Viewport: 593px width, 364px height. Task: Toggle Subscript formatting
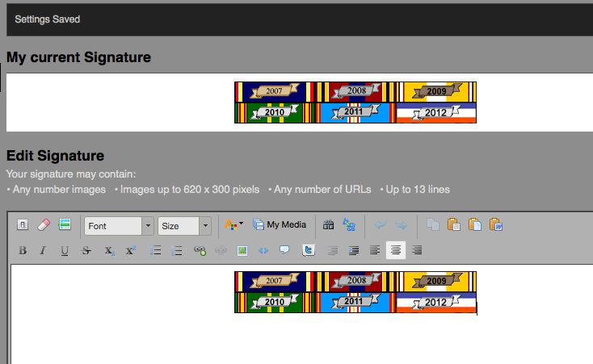point(109,251)
